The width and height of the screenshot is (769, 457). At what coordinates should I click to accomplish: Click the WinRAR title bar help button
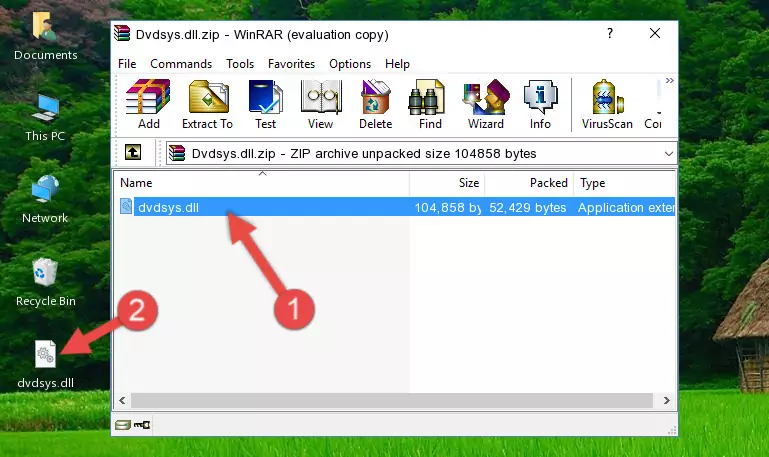click(x=610, y=33)
